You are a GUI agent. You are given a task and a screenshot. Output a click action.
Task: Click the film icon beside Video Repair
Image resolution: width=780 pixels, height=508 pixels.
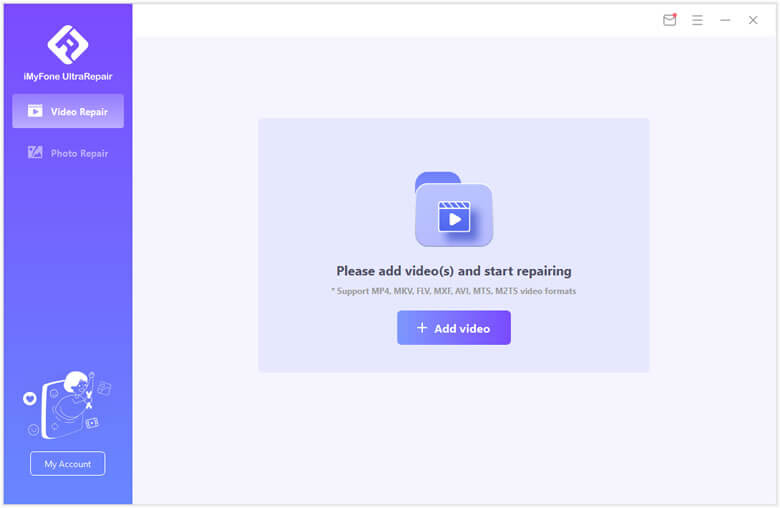[x=35, y=112]
